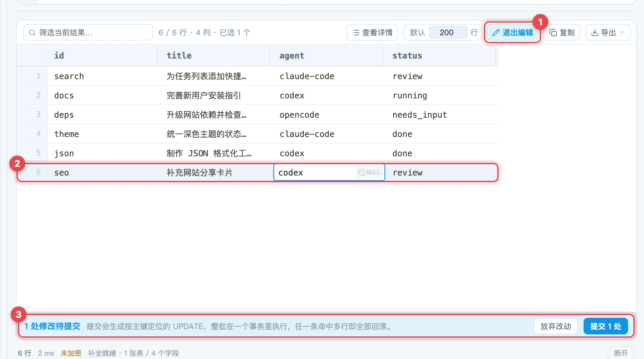Click the download icon on 导出
This screenshot has width=644, height=359.
pos(595,33)
